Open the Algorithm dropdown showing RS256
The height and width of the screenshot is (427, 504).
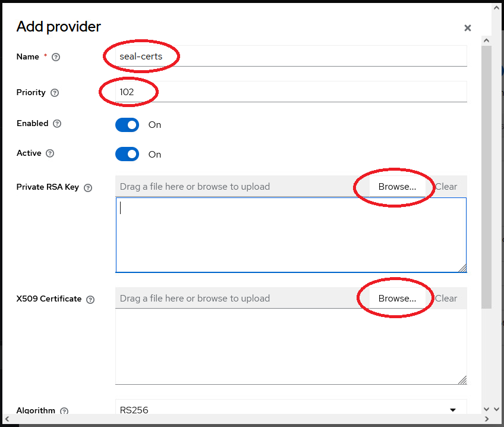click(453, 409)
